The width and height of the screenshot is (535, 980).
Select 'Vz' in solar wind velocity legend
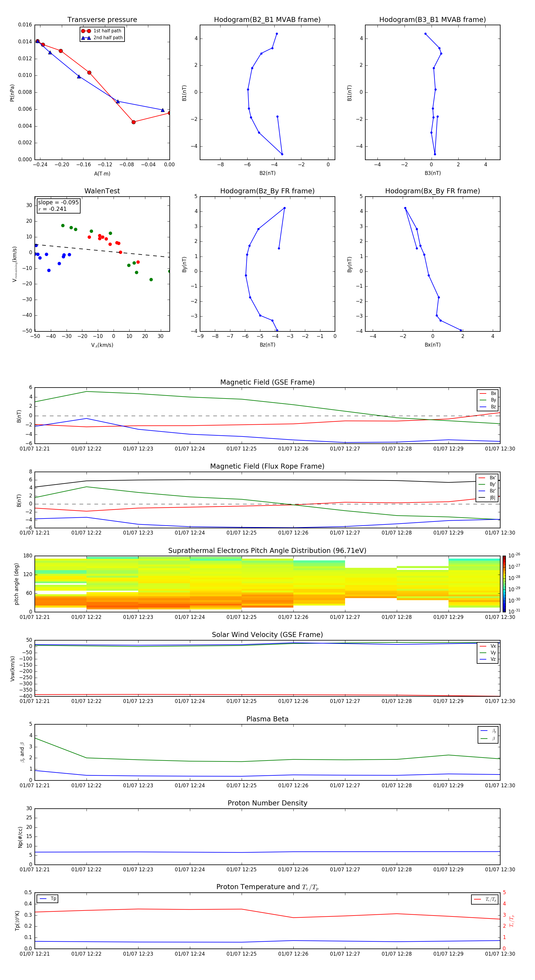[x=488, y=659]
